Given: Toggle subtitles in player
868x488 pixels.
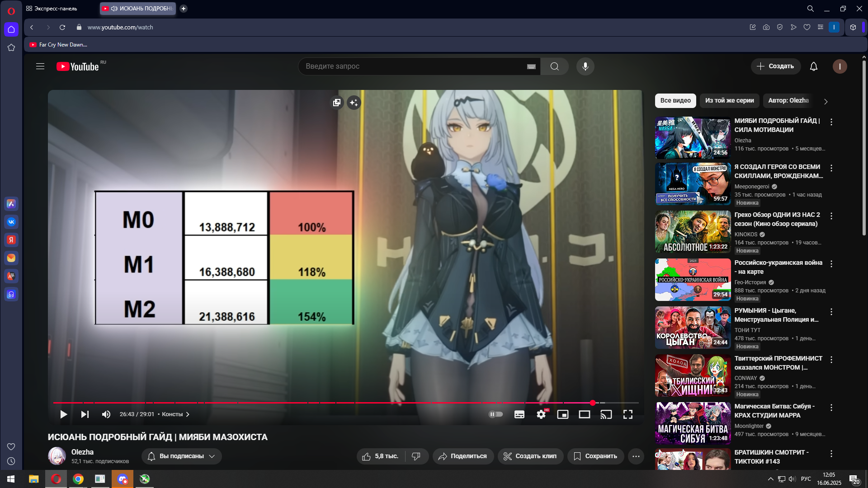Looking at the screenshot, I should pyautogui.click(x=519, y=414).
